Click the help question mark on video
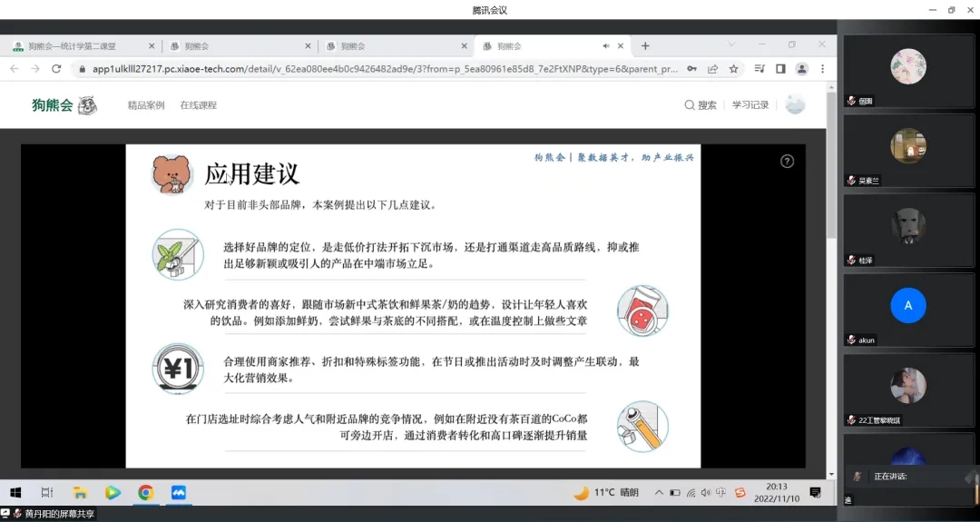The width and height of the screenshot is (980, 522). click(787, 161)
